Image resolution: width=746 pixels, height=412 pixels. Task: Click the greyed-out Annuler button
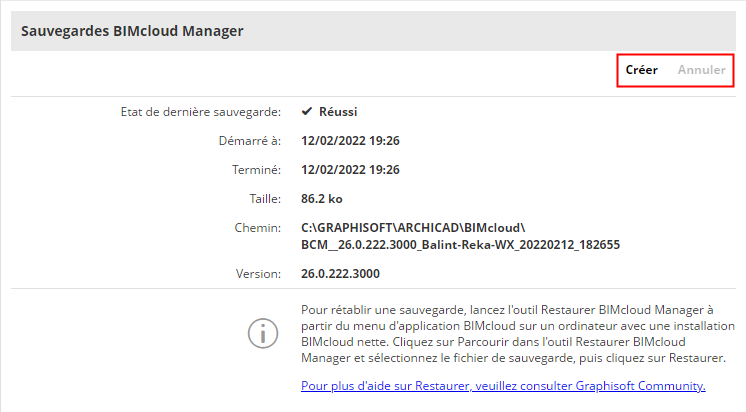[701, 70]
